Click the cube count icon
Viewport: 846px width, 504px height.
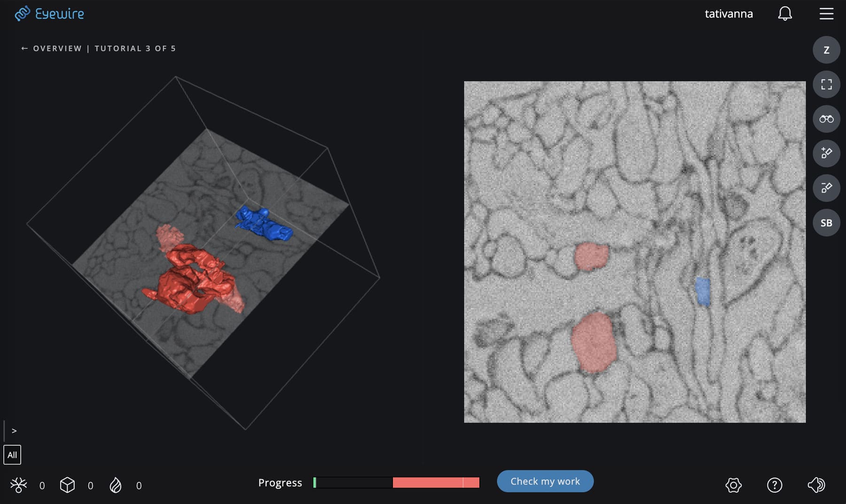[x=67, y=485]
